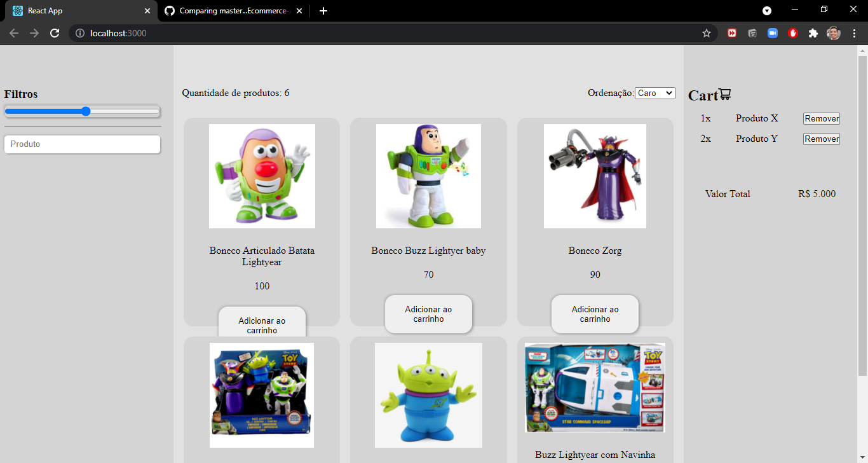Open the gray news-style extension icon

click(x=752, y=33)
